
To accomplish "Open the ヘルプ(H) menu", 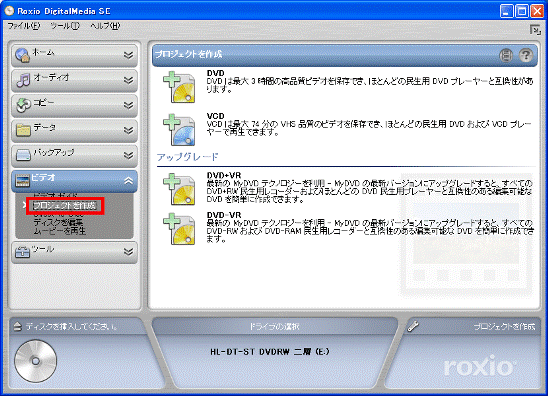I will click(105, 26).
